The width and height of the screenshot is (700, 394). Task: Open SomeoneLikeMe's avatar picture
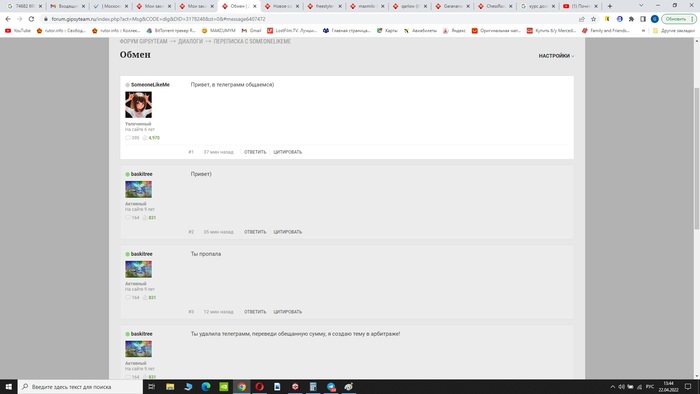pyautogui.click(x=138, y=105)
